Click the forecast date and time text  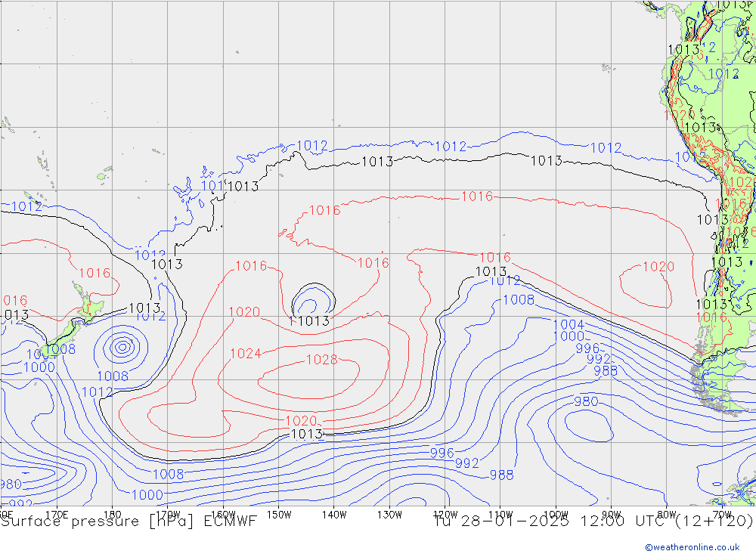(593, 521)
